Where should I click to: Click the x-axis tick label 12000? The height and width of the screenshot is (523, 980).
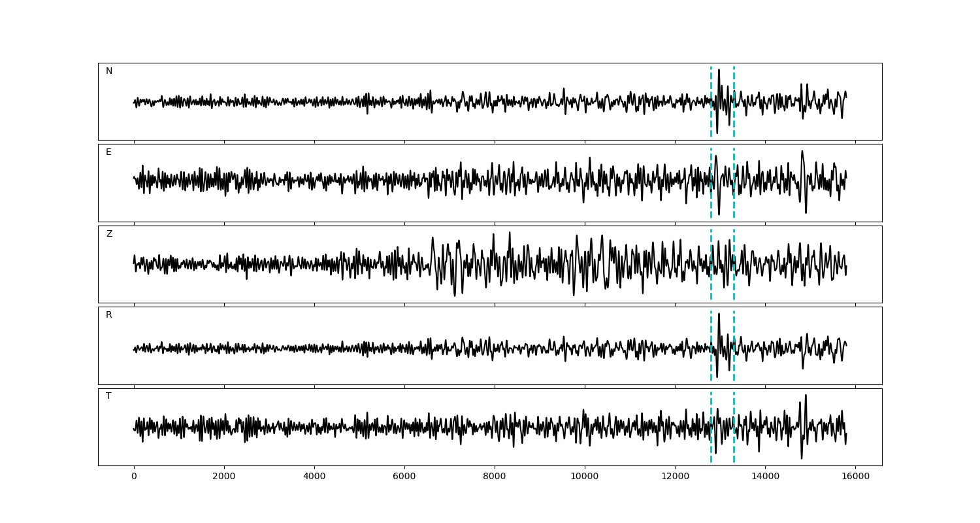pyautogui.click(x=675, y=477)
